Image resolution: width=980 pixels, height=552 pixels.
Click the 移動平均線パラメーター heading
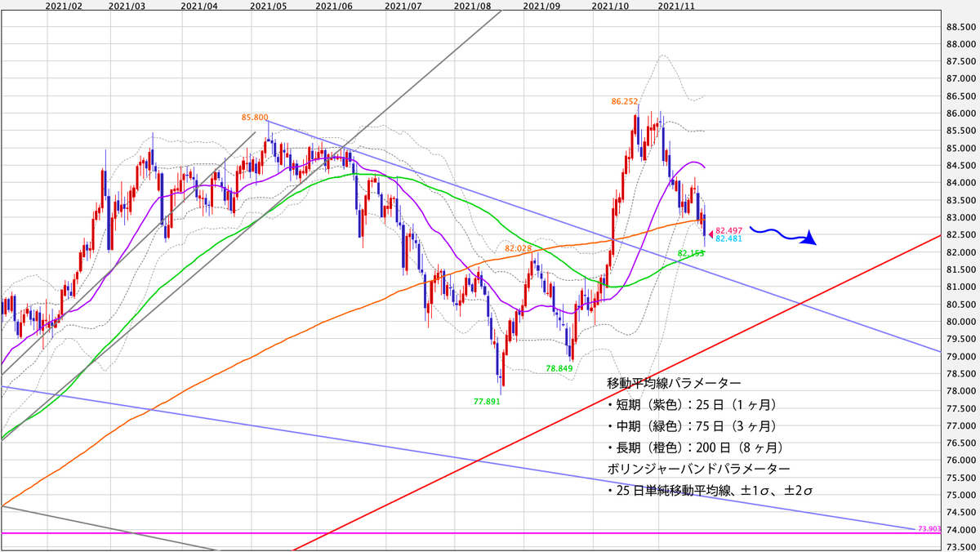click(x=674, y=383)
